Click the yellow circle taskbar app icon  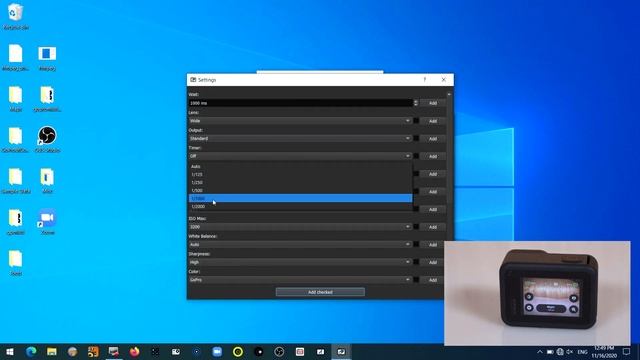(x=238, y=351)
